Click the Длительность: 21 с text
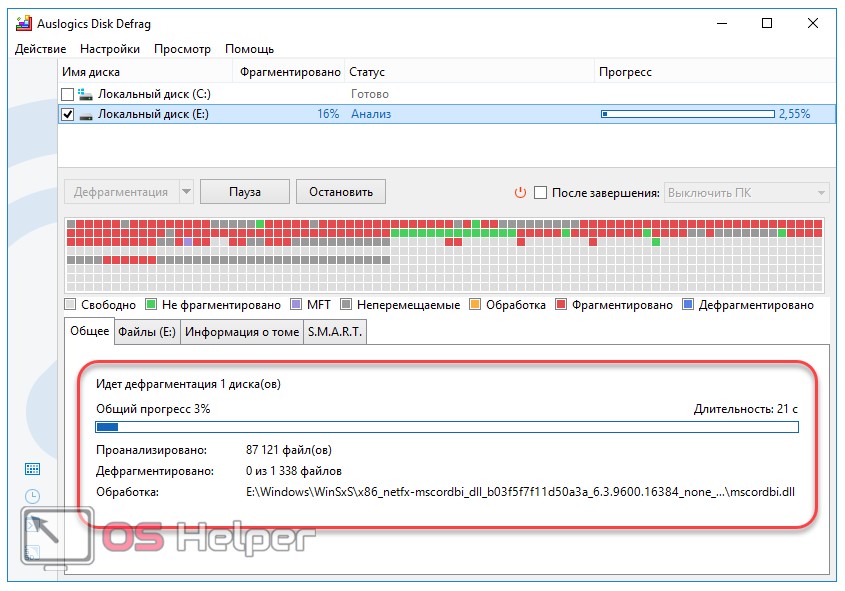845x591 pixels. tap(746, 409)
